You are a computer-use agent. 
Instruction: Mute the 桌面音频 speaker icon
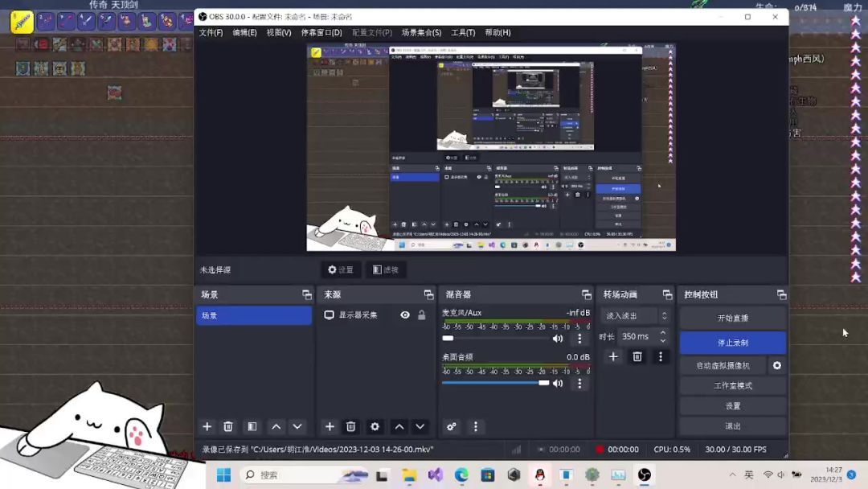coord(558,383)
